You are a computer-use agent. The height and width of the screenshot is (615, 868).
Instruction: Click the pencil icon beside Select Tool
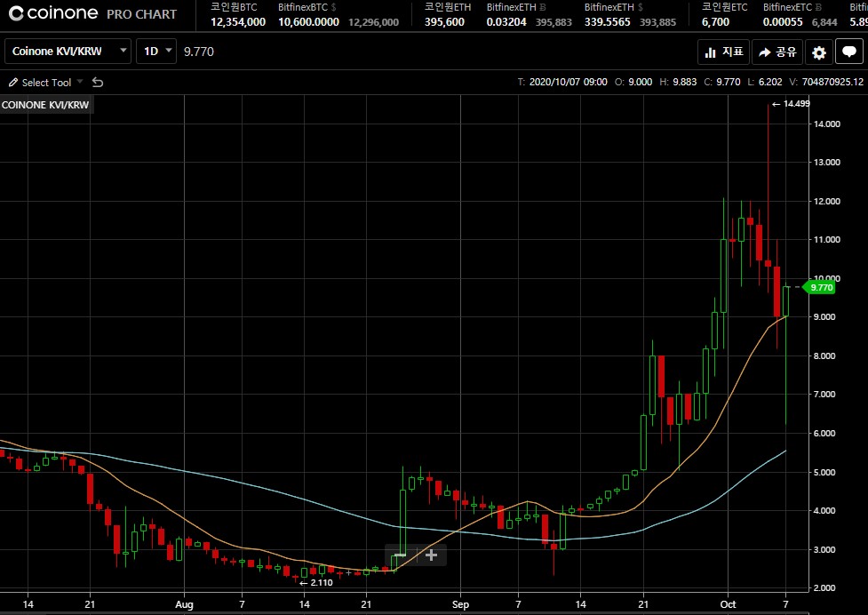pos(13,83)
